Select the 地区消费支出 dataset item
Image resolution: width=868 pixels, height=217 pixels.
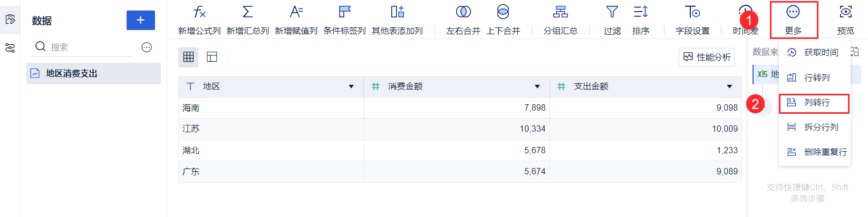72,74
